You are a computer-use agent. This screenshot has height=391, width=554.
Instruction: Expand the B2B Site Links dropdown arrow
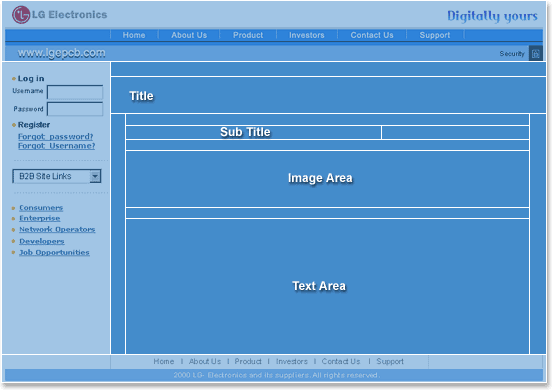tap(95, 176)
